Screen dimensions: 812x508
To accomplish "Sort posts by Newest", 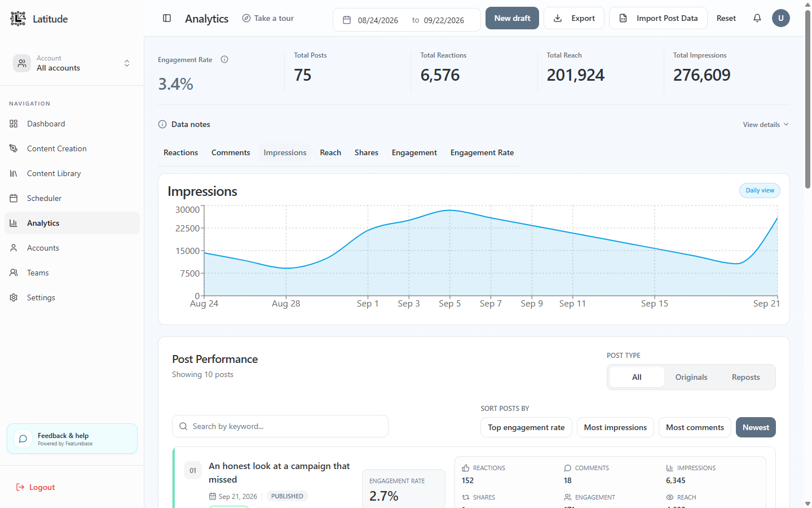I will tap(756, 427).
